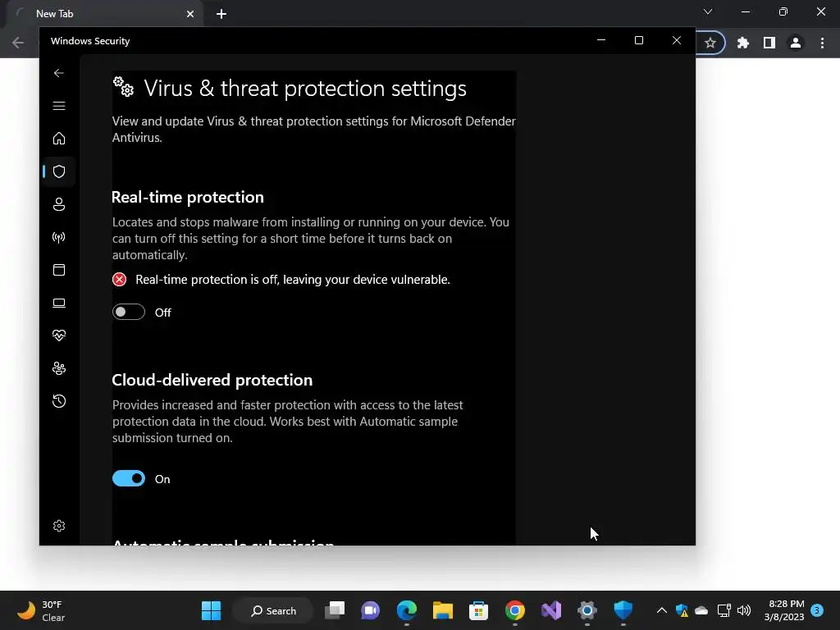Open the network tray icon
This screenshot has height=630, width=840.
[724, 610]
